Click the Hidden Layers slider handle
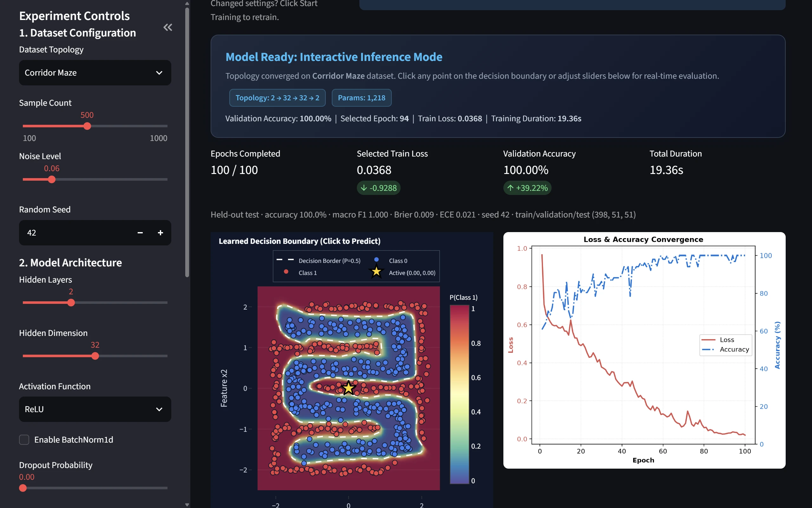Screen dimensions: 812x508 coord(71,302)
